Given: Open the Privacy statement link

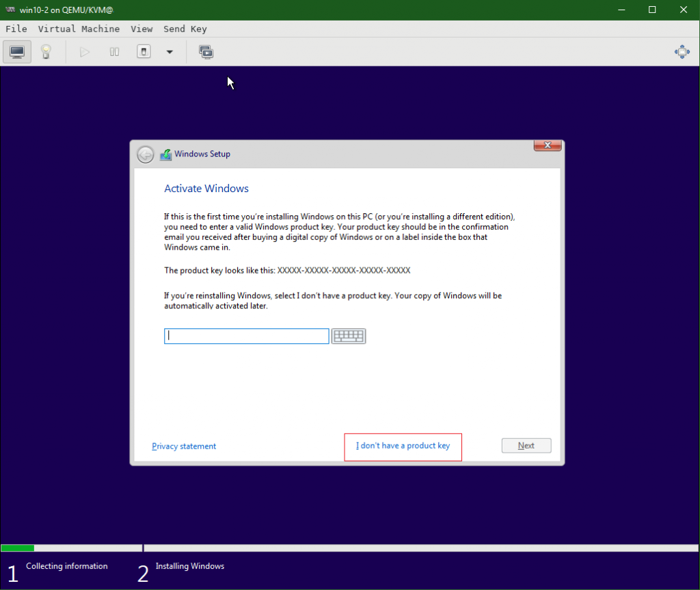Looking at the screenshot, I should 183,446.
